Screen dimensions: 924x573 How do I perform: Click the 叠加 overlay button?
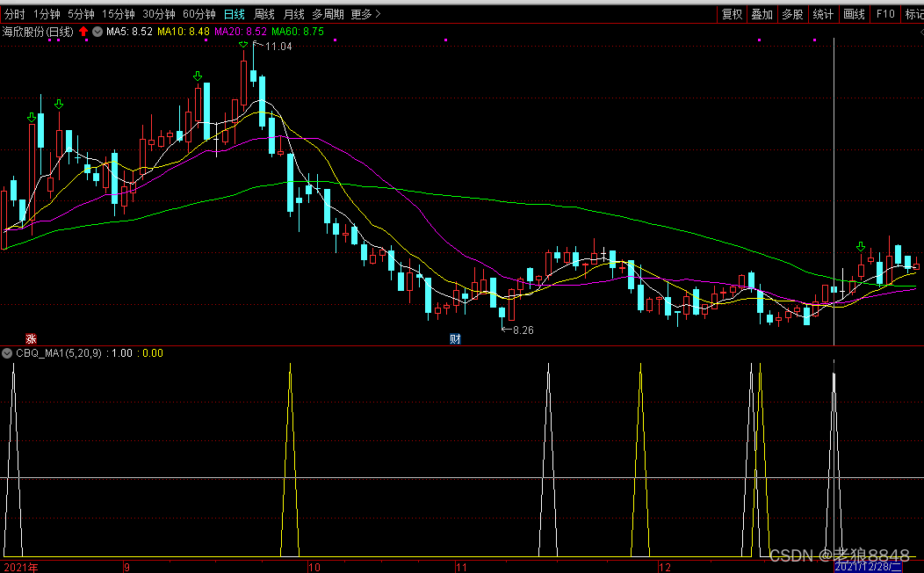tap(762, 14)
